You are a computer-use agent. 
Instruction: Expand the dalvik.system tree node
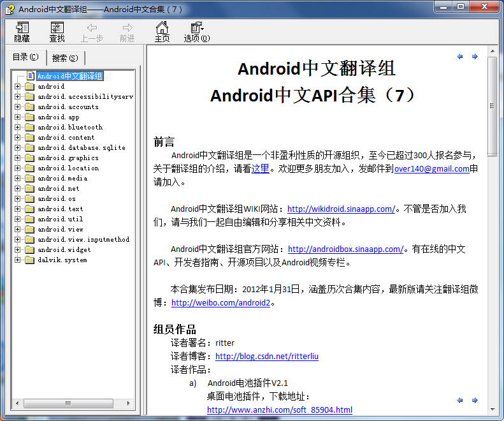(x=18, y=260)
